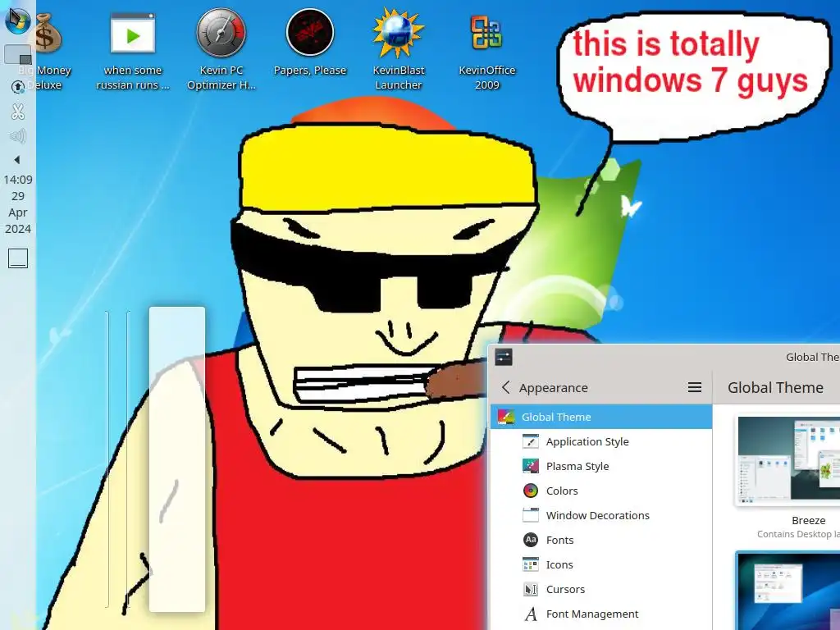Click the Icons grid icon
The width and height of the screenshot is (840, 630).
(531, 564)
